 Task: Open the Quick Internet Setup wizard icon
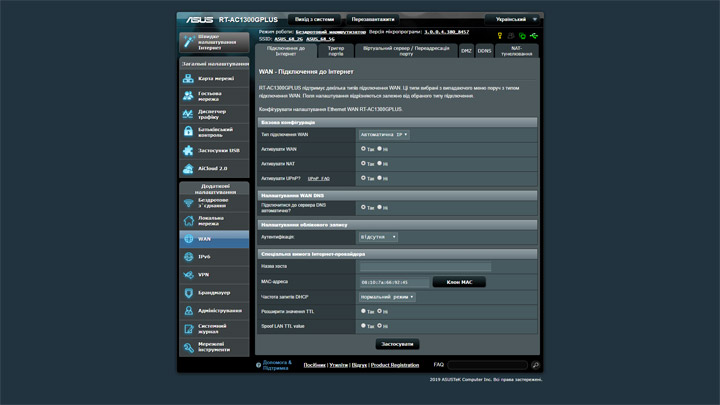(x=188, y=42)
